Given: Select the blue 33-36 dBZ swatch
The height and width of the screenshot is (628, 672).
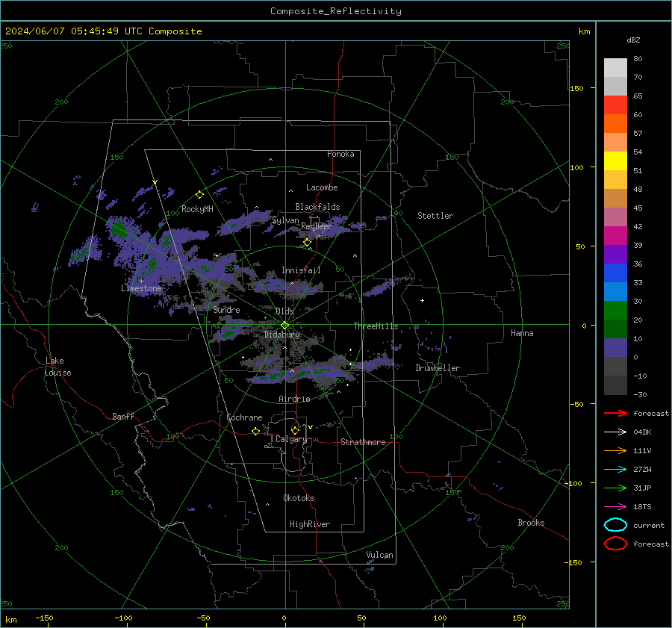Looking at the screenshot, I should pos(615,273).
